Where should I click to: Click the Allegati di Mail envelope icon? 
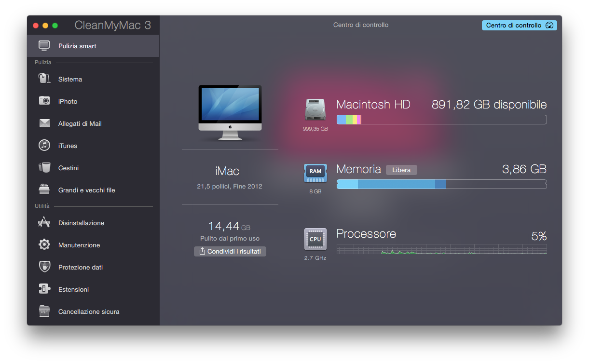click(x=44, y=123)
